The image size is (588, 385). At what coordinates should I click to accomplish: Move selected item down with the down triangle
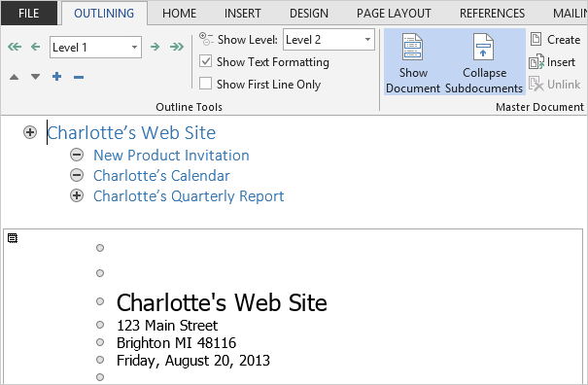click(35, 77)
